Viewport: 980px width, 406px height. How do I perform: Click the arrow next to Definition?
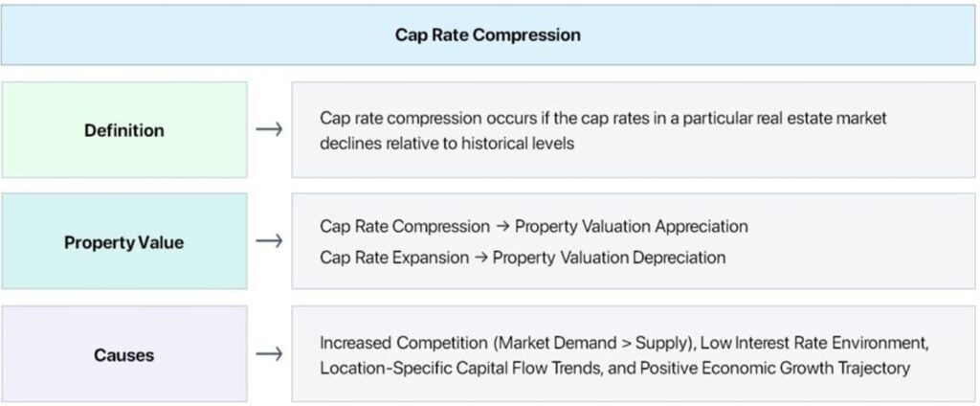tap(269, 129)
